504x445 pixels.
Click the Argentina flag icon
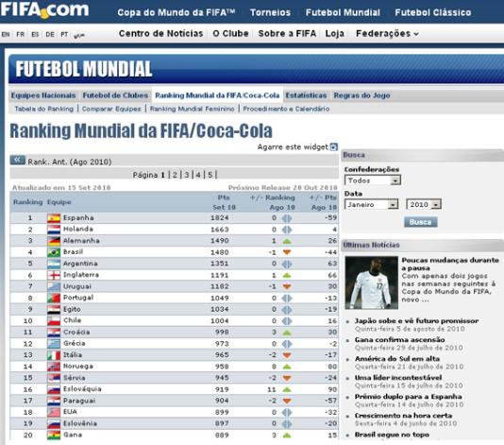coord(54,264)
